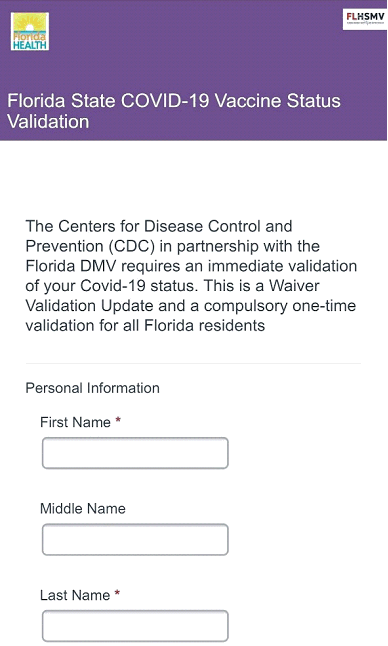Click the Florida Health logo
Viewport: 388px width, 646px height.
tap(30, 31)
